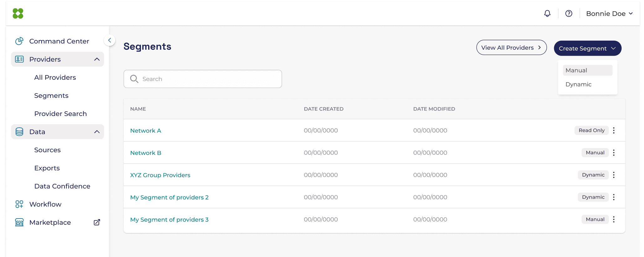Go to Command Center
This screenshot has width=644, height=257.
coord(59,41)
